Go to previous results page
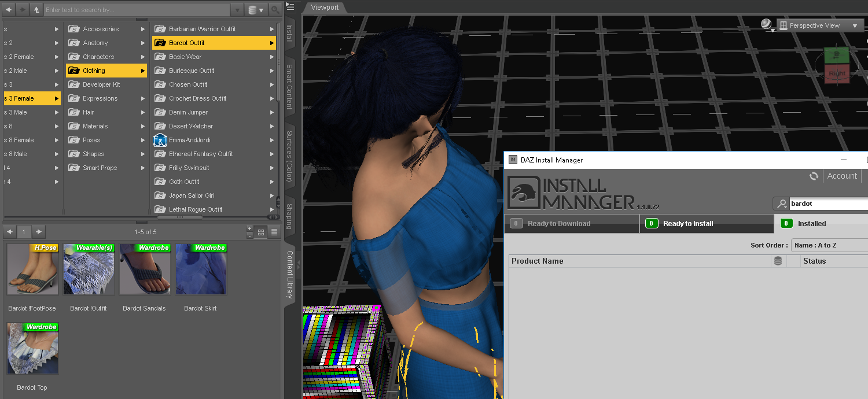Image resolution: width=868 pixels, height=399 pixels. pos(10,232)
